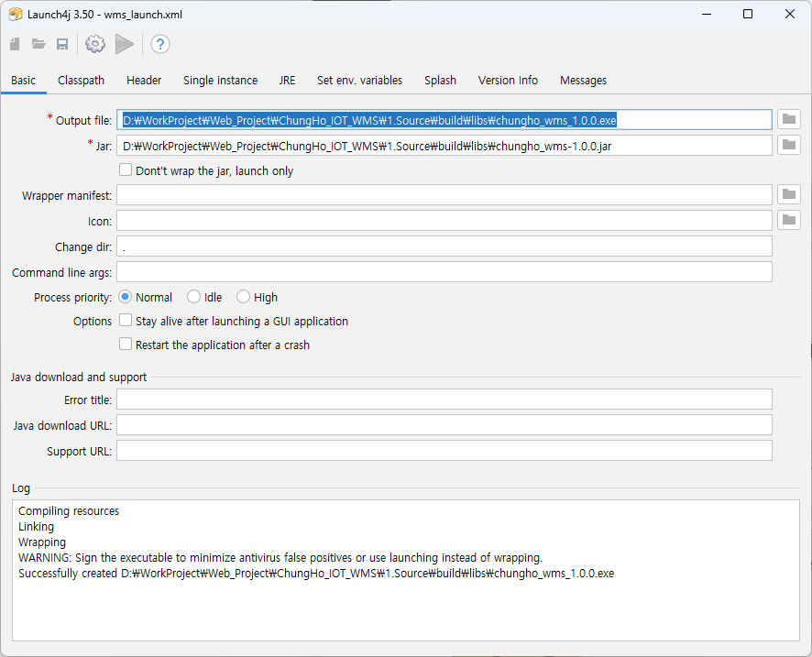Screen dimensions: 812x657
Task: Save the wms_launch.xml configuration
Action: (62, 44)
